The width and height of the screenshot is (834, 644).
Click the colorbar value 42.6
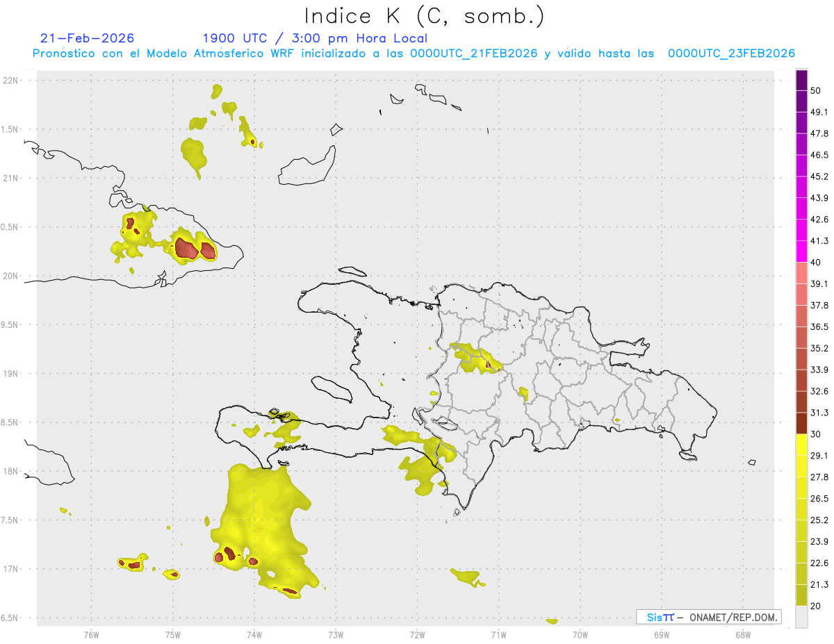(x=819, y=220)
